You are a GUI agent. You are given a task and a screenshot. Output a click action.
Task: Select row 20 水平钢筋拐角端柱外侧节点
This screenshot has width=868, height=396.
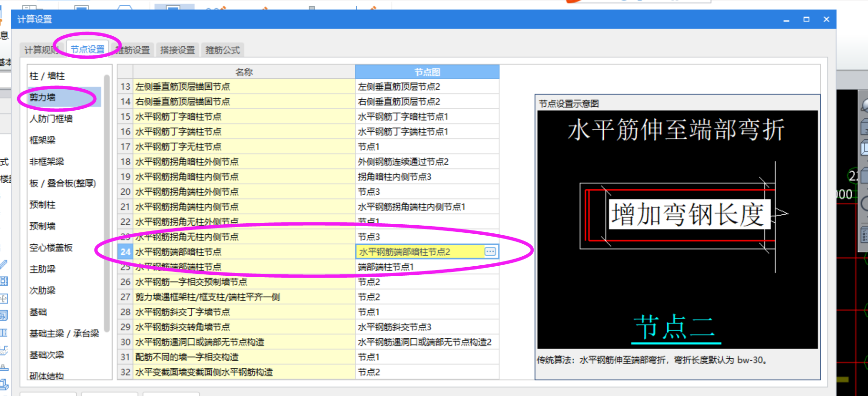[x=244, y=192]
